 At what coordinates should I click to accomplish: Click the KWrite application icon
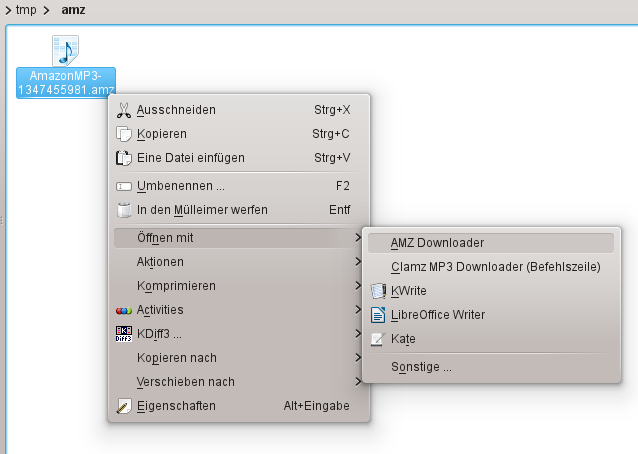tap(378, 291)
